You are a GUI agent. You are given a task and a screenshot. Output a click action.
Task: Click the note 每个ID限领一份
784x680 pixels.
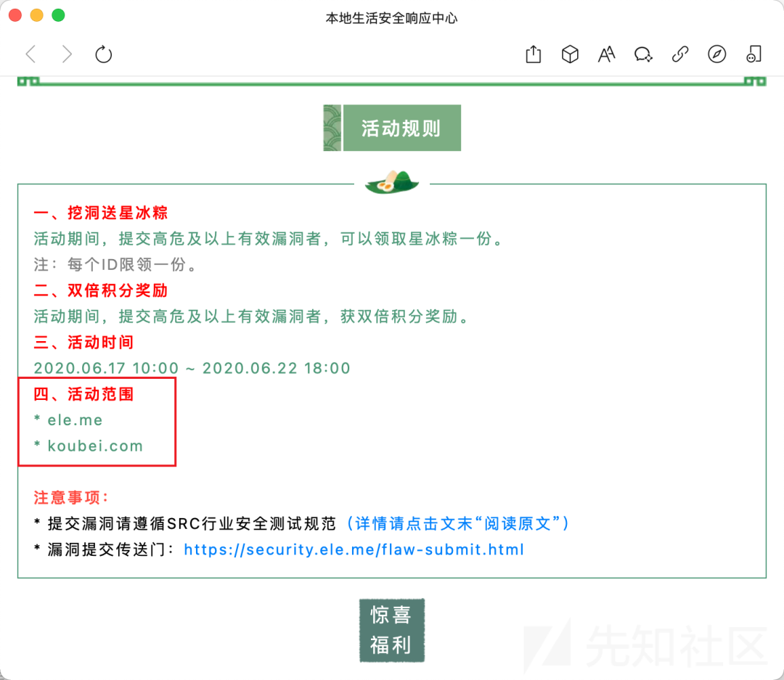pyautogui.click(x=115, y=264)
